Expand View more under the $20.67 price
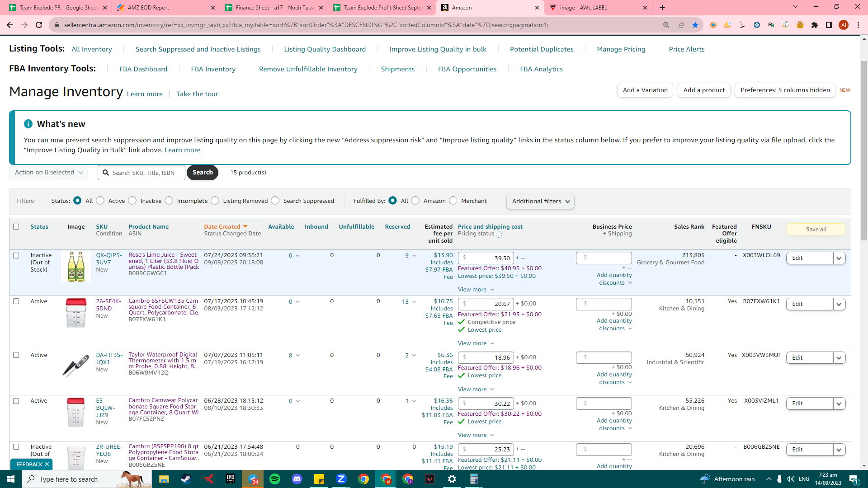This screenshot has width=868, height=488. point(476,343)
